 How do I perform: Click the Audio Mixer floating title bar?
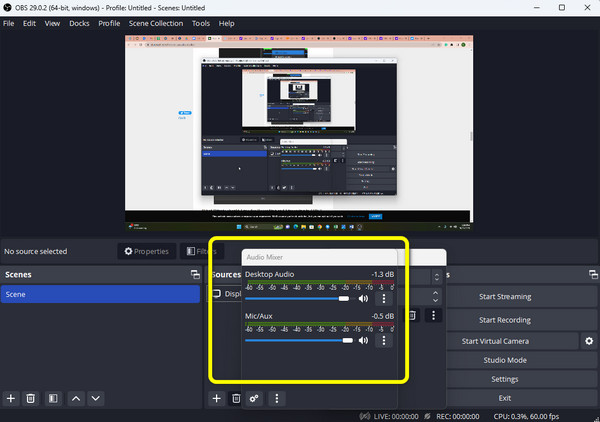(x=320, y=257)
